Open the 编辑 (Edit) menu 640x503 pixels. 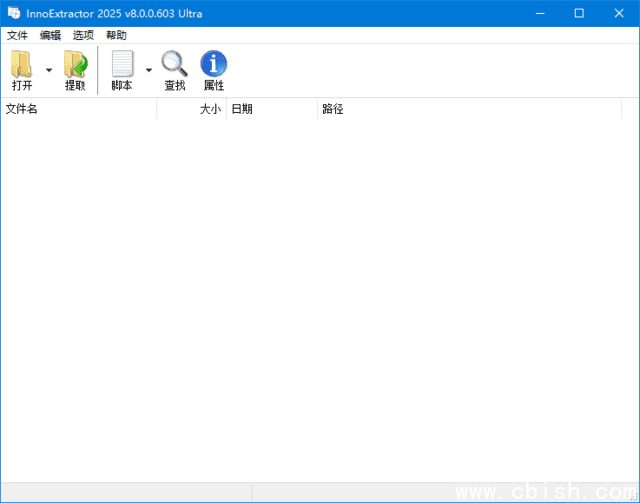[x=50, y=35]
